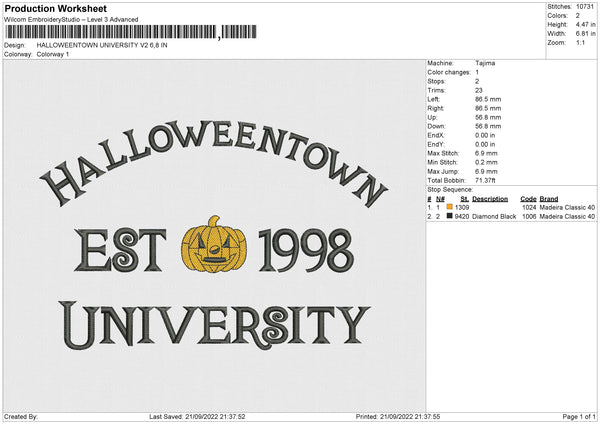Click the embroidered '1998' lettering
The height and width of the screenshot is (424, 600).
(x=305, y=250)
